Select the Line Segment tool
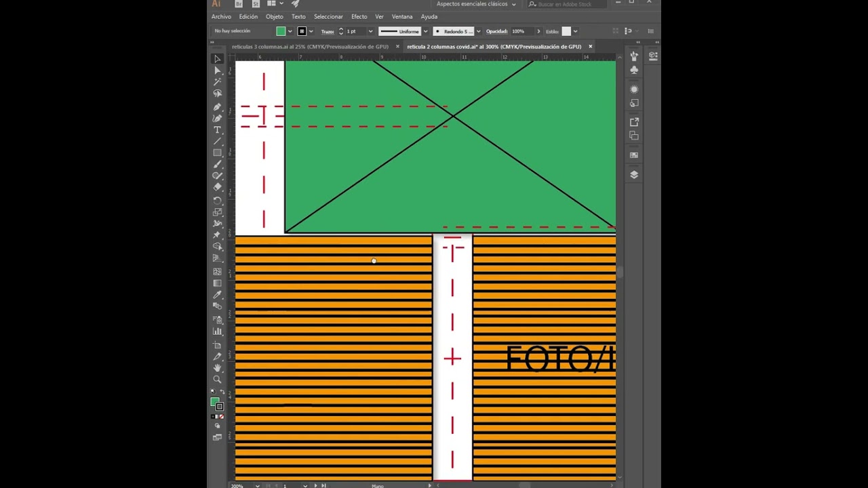The height and width of the screenshot is (488, 868). (x=217, y=141)
